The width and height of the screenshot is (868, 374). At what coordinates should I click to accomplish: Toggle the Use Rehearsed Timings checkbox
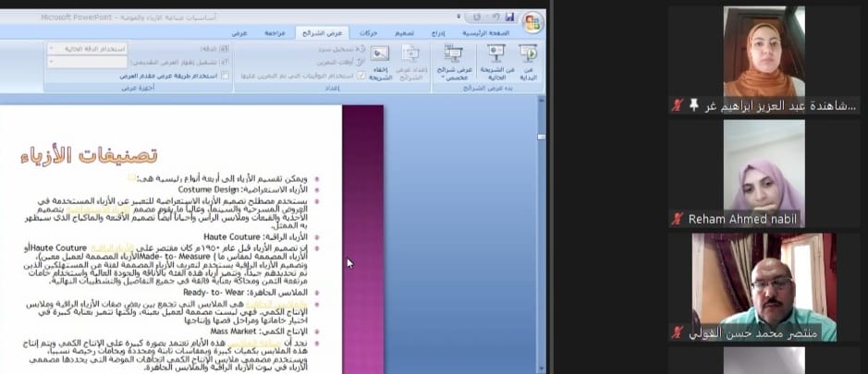click(348, 76)
